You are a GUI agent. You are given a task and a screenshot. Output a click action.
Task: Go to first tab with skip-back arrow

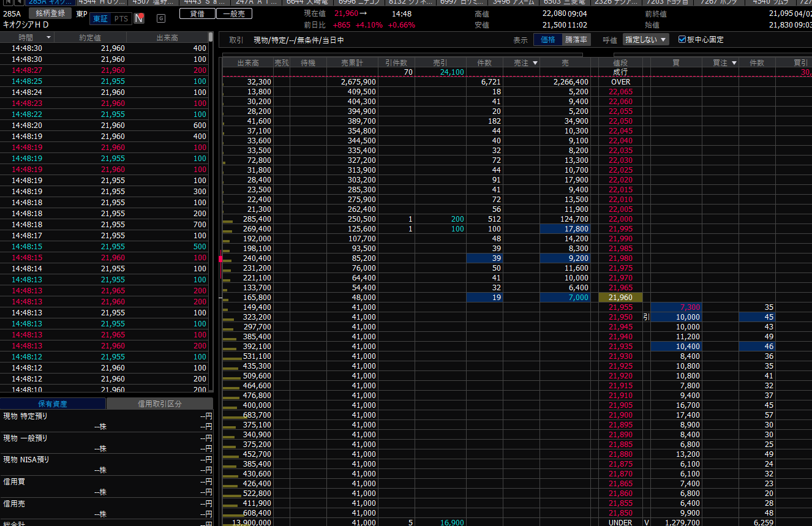(8, 2)
